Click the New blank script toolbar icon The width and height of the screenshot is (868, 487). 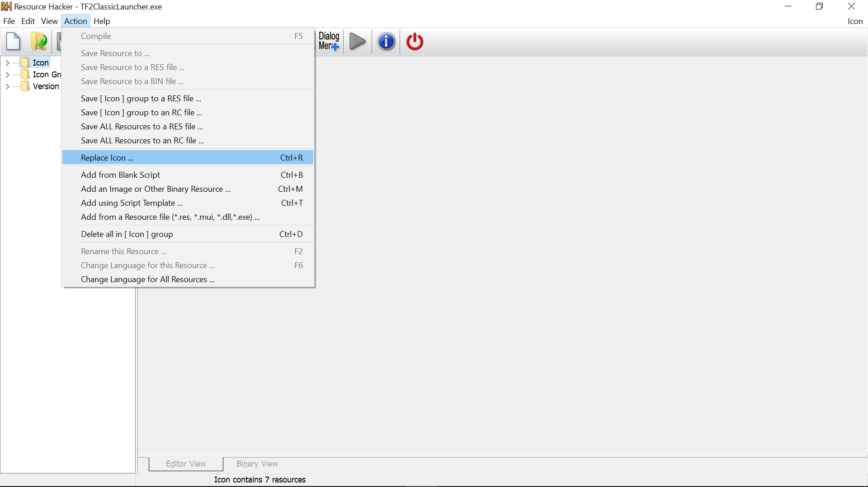pyautogui.click(x=14, y=42)
